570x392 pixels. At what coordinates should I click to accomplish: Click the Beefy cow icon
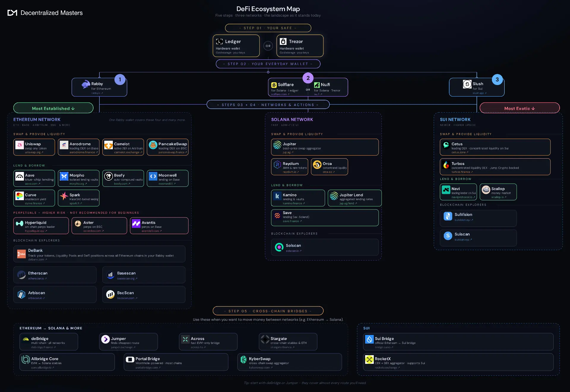point(109,176)
